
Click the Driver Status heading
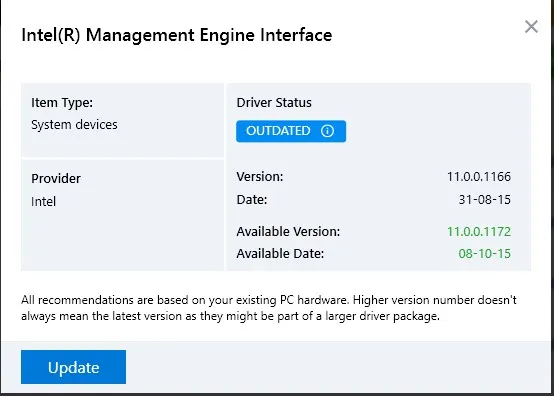tap(274, 103)
